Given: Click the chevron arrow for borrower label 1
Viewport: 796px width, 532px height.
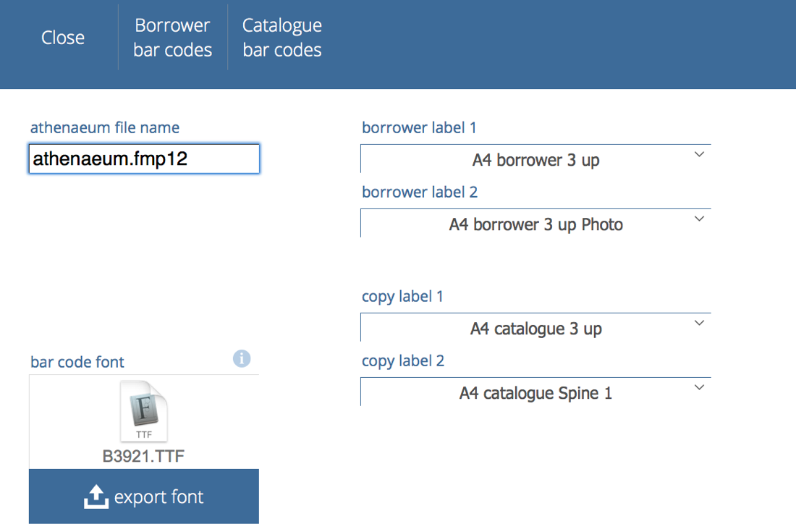Looking at the screenshot, I should point(698,155).
